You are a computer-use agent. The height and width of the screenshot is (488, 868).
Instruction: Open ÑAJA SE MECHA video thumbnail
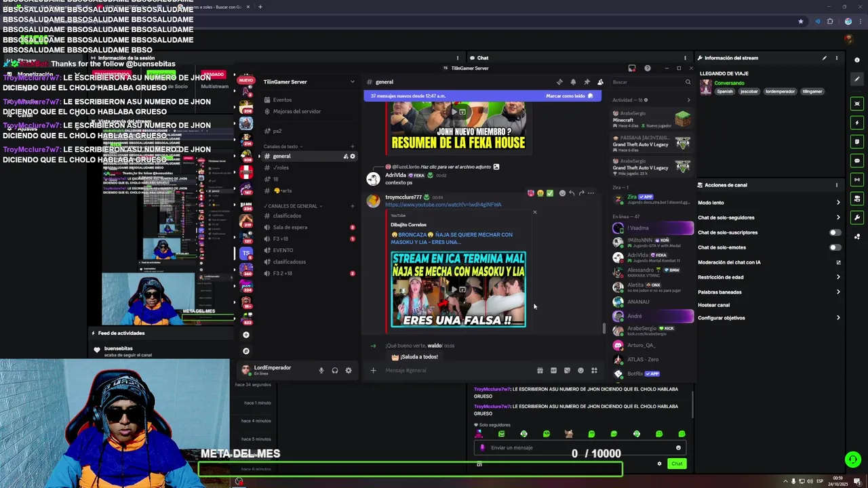[x=458, y=289]
